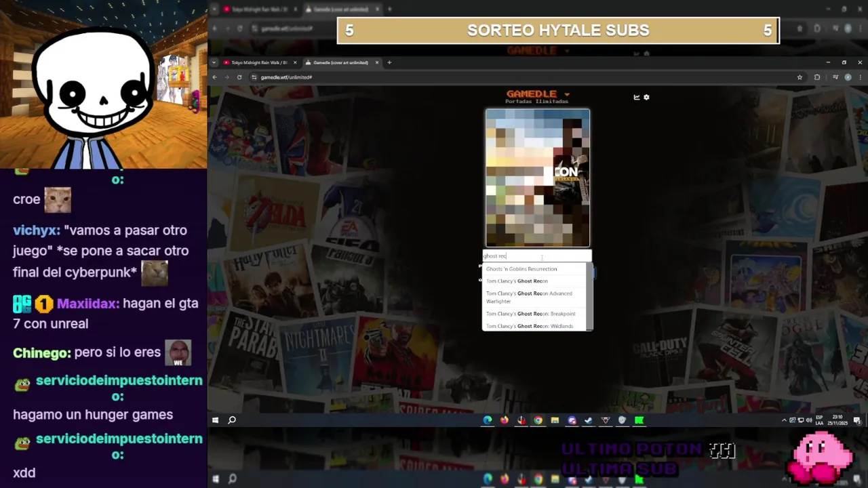The width and height of the screenshot is (868, 488).
Task: Open Steam from the taskbar
Action: pyautogui.click(x=589, y=420)
